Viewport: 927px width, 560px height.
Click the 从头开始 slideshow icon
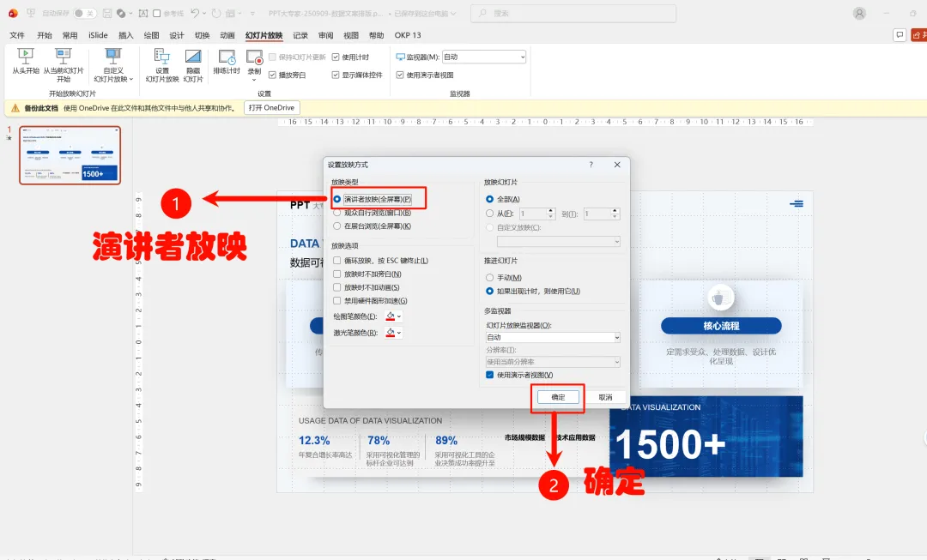coord(26,56)
